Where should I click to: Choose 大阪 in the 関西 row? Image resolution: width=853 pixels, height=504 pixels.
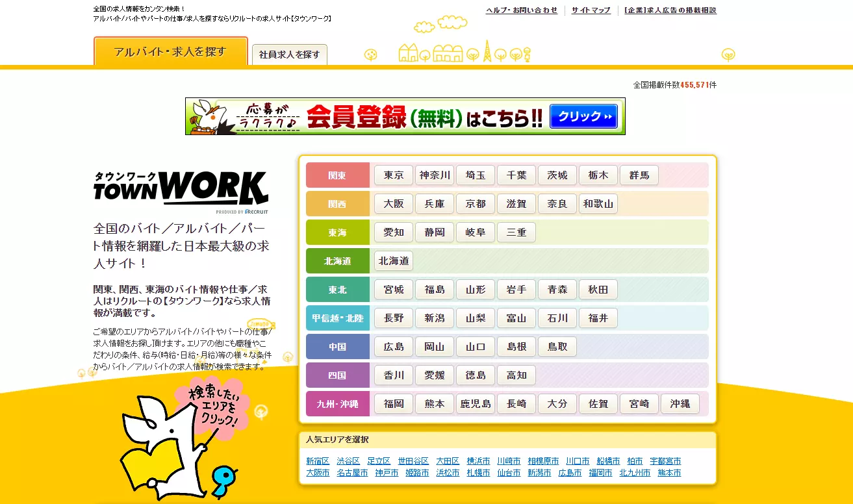tap(394, 204)
